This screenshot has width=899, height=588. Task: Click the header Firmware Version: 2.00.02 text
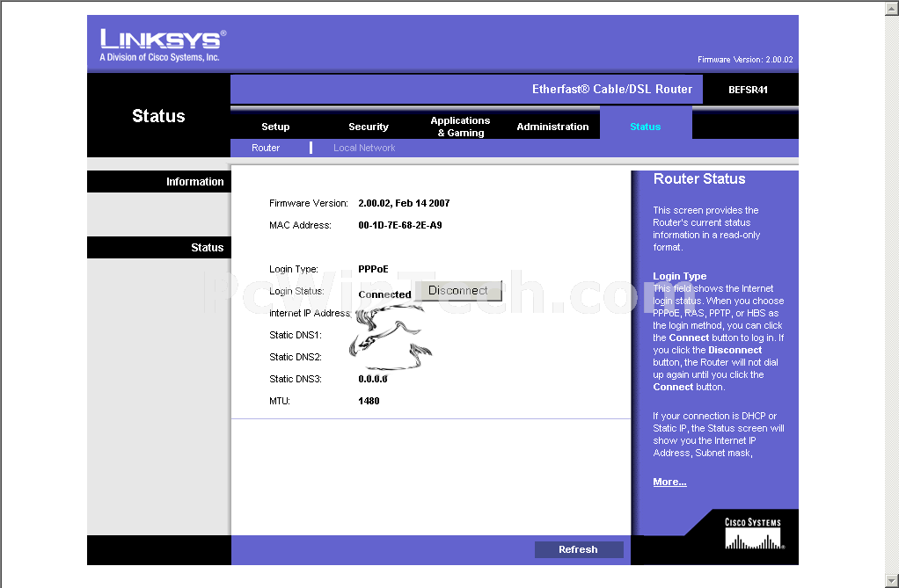745,60
